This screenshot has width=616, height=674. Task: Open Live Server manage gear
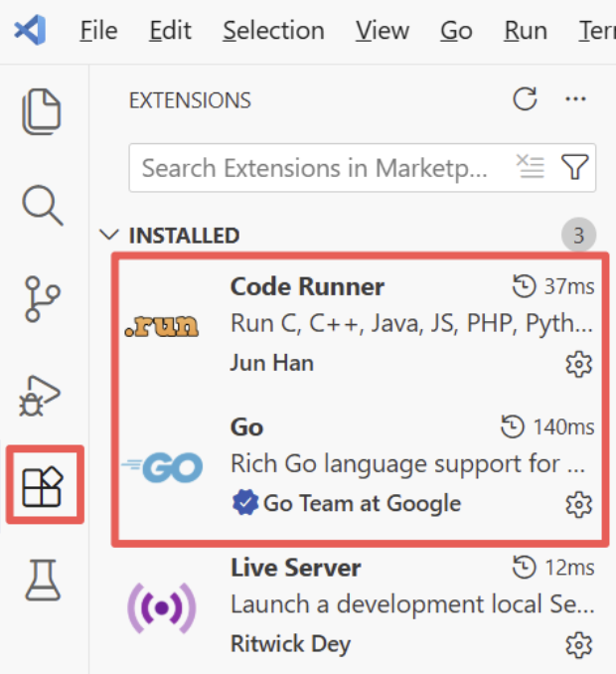(x=578, y=645)
